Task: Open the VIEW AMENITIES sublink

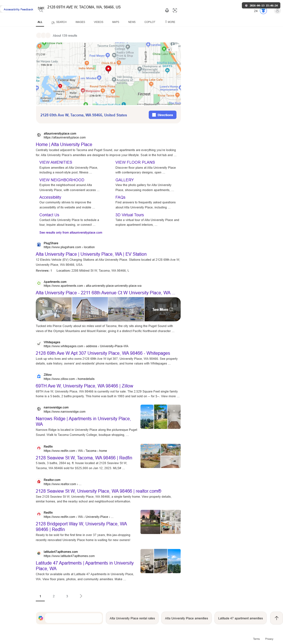Action: [56, 162]
